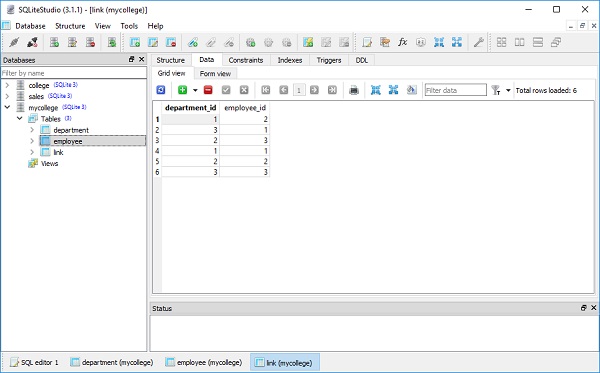Screen dimensions: 600x373
Task: Go to the last data page
Action: pyautogui.click(x=332, y=90)
